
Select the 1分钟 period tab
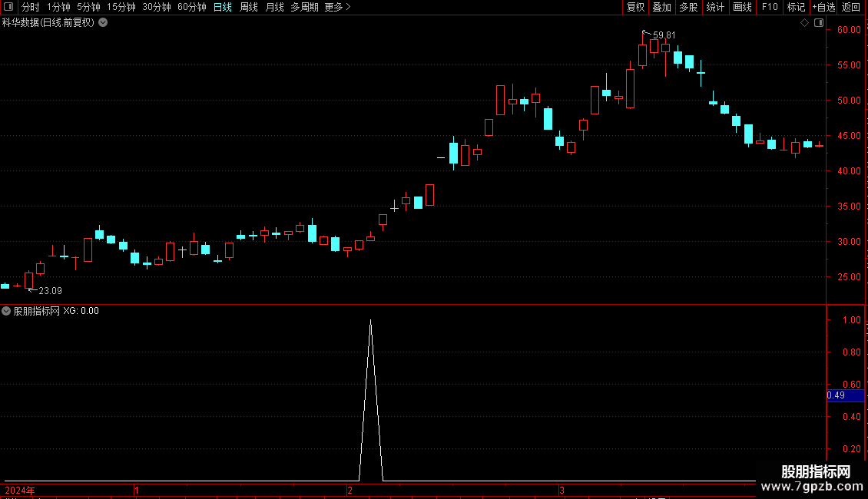(x=58, y=7)
